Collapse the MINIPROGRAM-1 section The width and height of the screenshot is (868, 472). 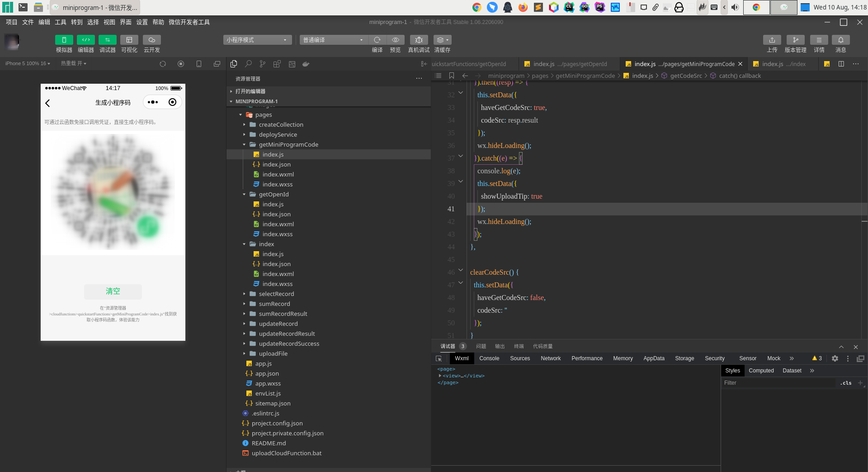click(x=329, y=101)
